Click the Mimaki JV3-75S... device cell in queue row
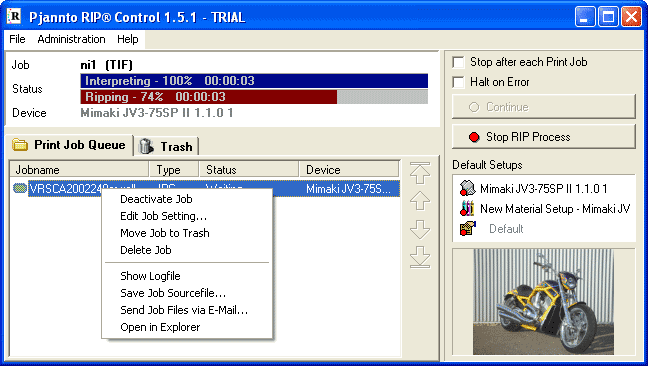The height and width of the screenshot is (366, 648). [348, 189]
